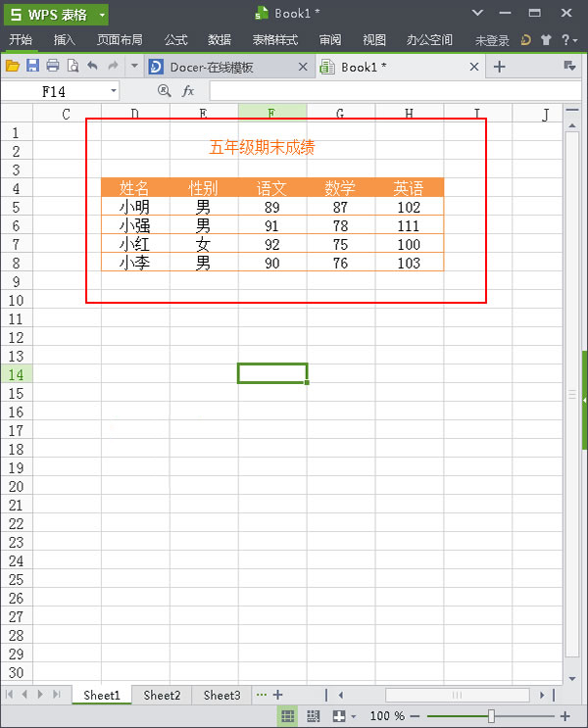Viewport: 588px width, 728px height.
Task: Click the fx insert function icon
Action: pyautogui.click(x=188, y=91)
